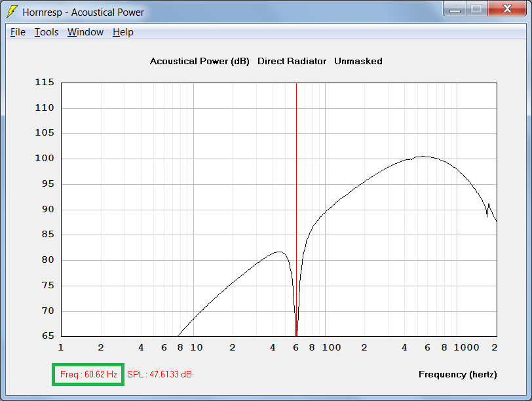
Task: Click the Frequency (hertz) axis label
Action: click(458, 375)
